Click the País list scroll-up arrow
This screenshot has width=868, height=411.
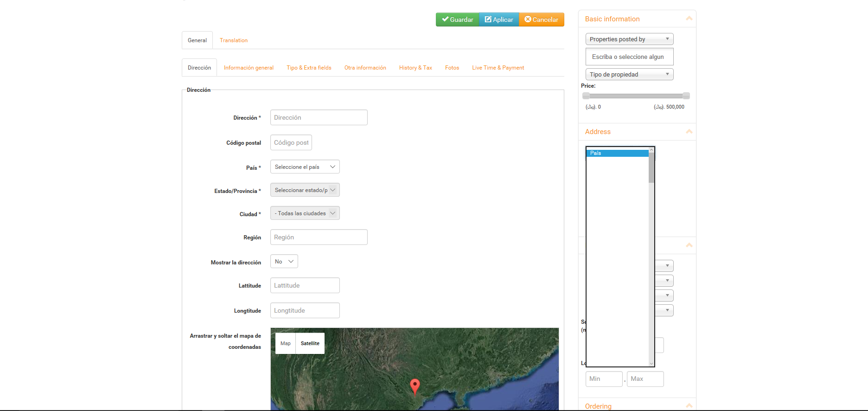click(x=651, y=150)
